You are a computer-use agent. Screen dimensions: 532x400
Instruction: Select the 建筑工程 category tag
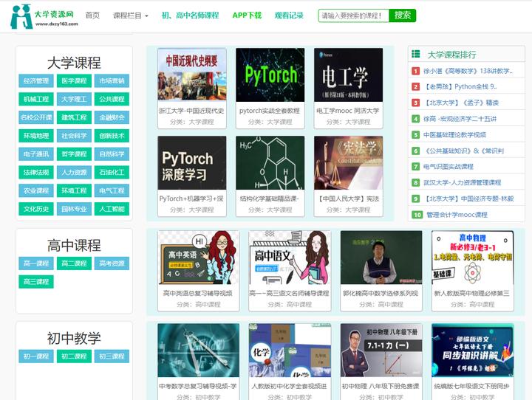(x=74, y=117)
